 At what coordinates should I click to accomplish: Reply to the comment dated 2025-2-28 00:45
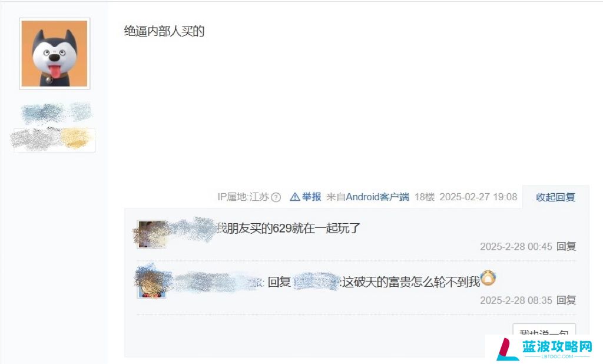[x=566, y=246]
